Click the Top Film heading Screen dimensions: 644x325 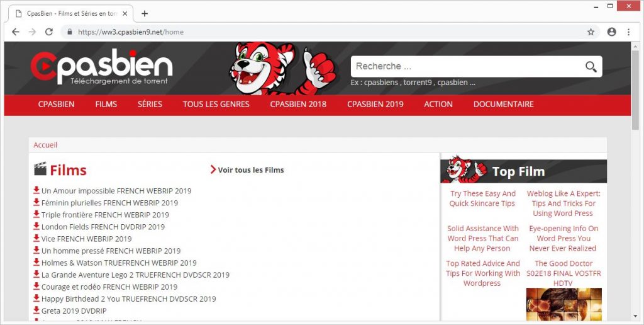pos(518,171)
